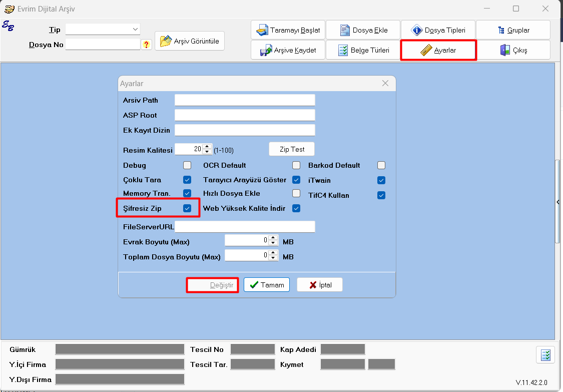This screenshot has width=563, height=392.
Task: Click Arşive Kaydet to save archive
Action: pos(288,50)
